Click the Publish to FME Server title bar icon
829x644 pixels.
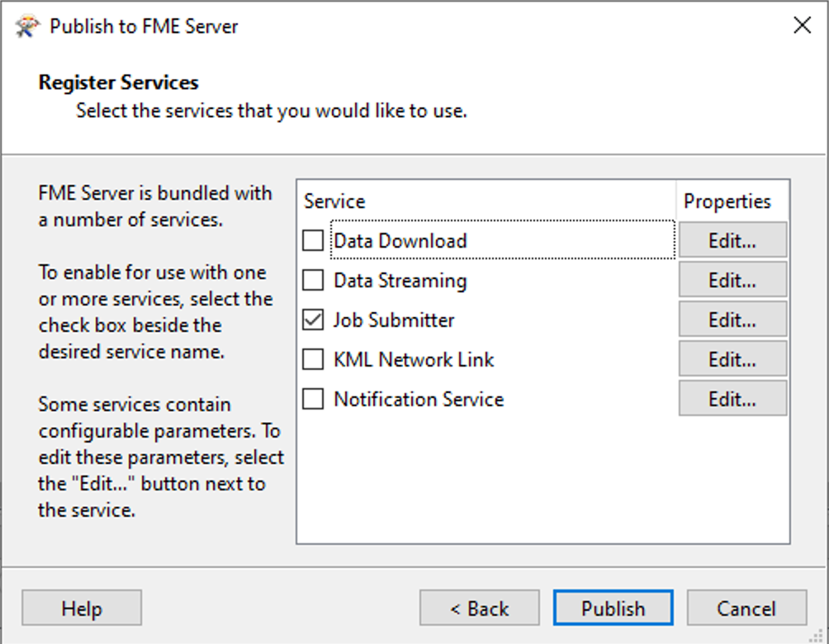[x=26, y=25]
